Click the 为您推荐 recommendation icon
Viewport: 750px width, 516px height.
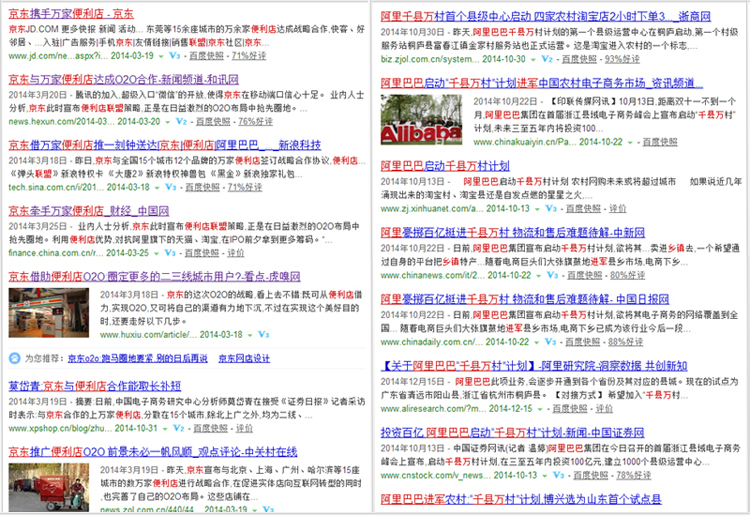(15, 358)
